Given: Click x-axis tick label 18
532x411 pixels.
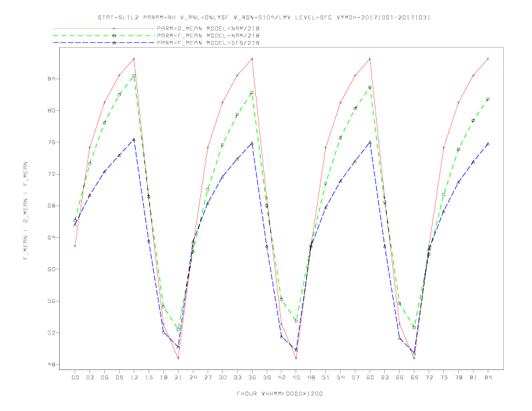Looking at the screenshot, I should tap(163, 377).
